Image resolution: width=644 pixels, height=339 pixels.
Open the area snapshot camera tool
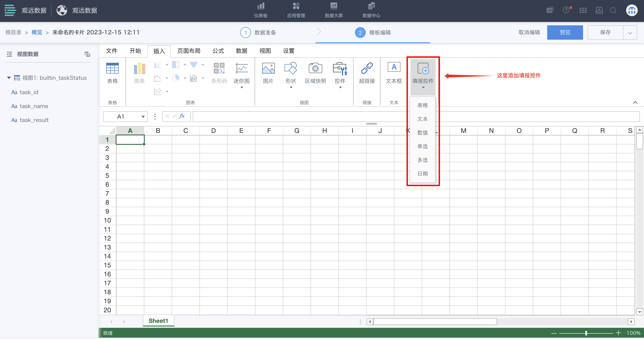click(x=315, y=68)
